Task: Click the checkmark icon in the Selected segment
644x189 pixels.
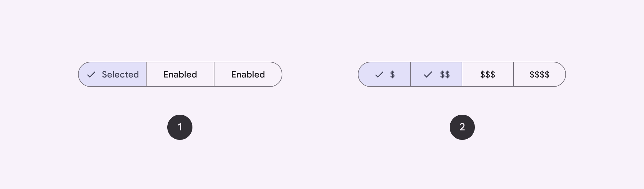Action: tap(91, 74)
